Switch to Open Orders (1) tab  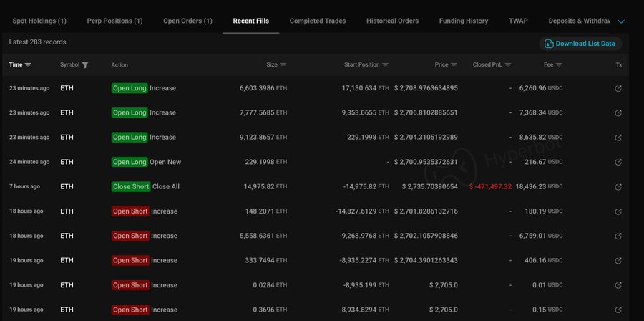[x=187, y=21]
